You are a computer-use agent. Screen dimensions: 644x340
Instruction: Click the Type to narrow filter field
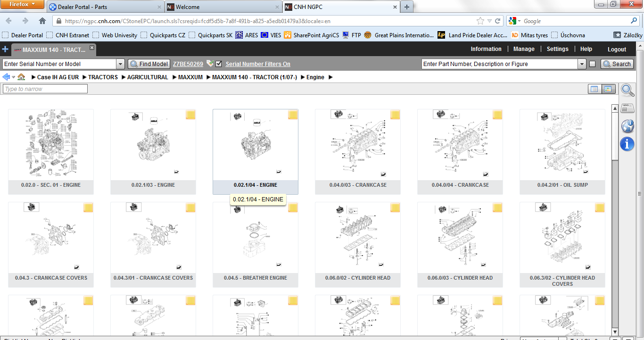point(45,89)
